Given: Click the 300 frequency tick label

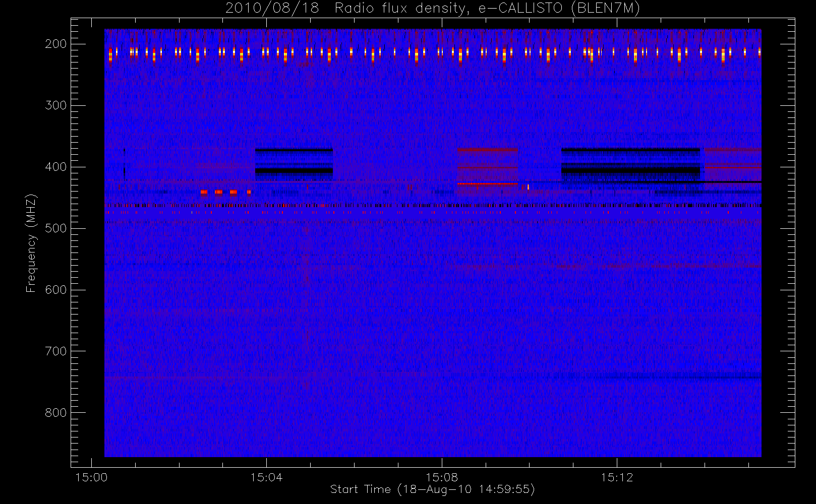Looking at the screenshot, I should (x=56, y=105).
